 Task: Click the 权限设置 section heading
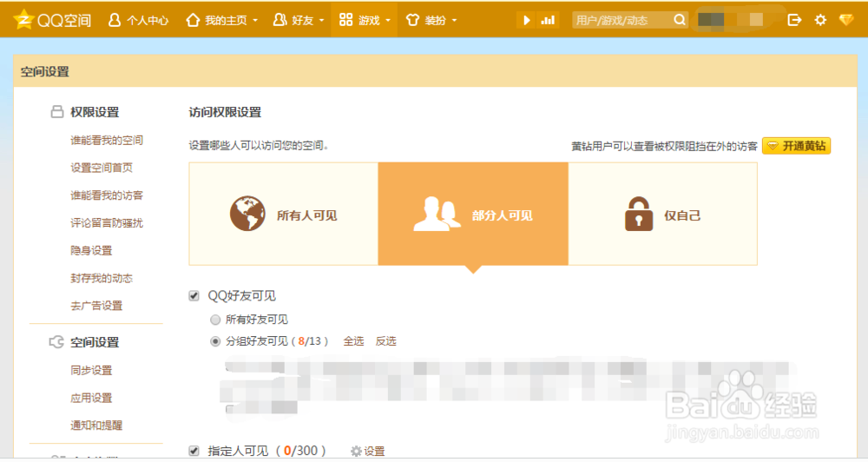pos(95,112)
